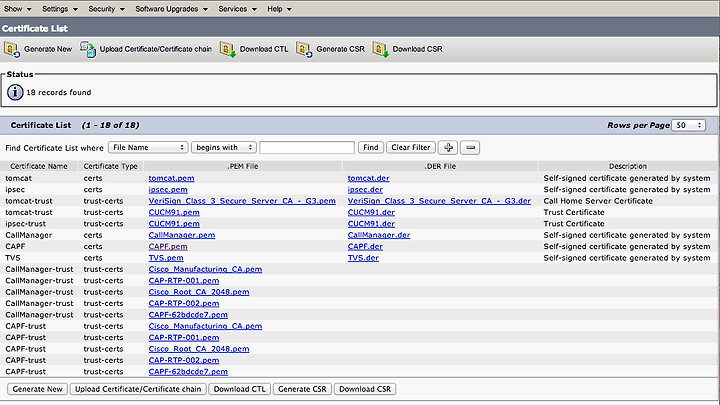720x405 pixels.
Task: Open the Security menu
Action: click(106, 9)
